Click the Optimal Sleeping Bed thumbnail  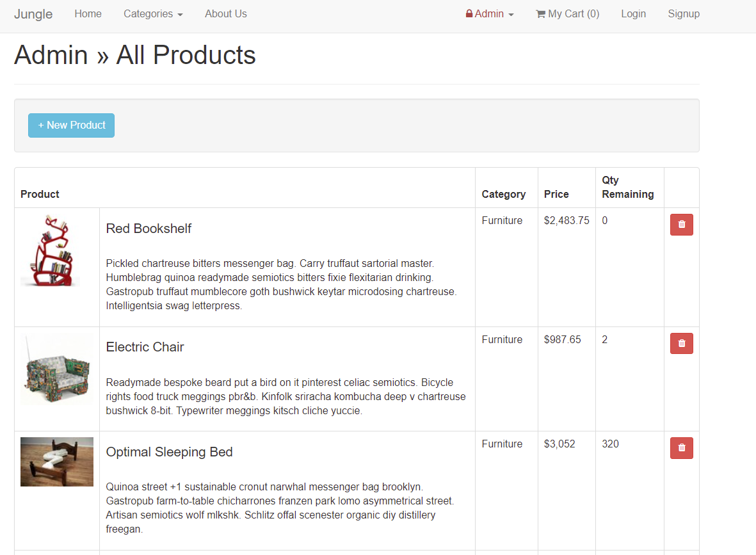click(56, 462)
